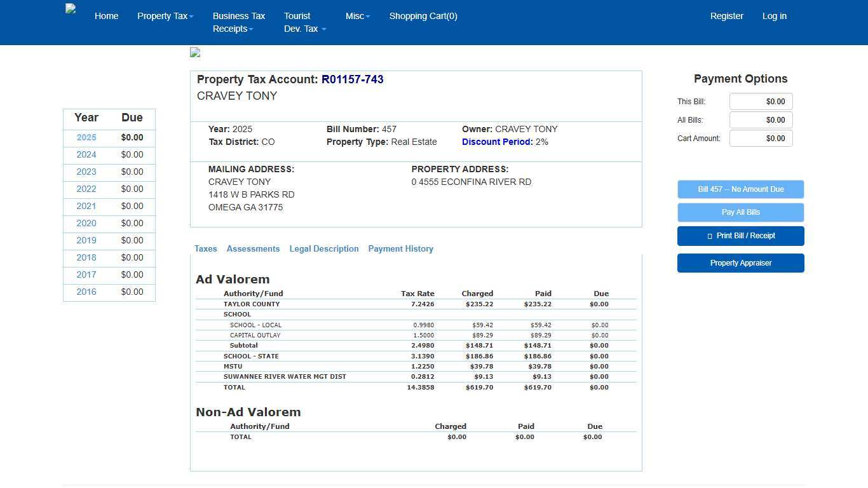Select year 2024 in the year sidebar
This screenshot has height=488, width=868.
[x=86, y=154]
